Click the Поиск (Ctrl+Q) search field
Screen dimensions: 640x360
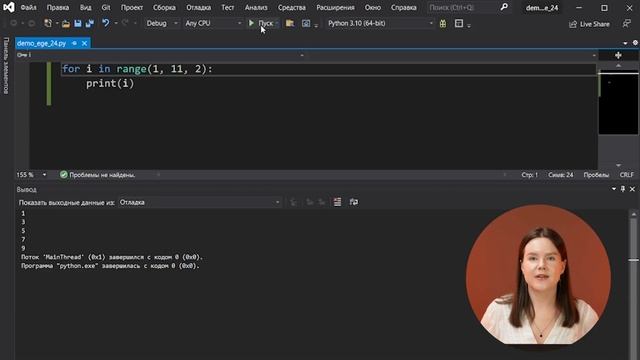[463, 7]
